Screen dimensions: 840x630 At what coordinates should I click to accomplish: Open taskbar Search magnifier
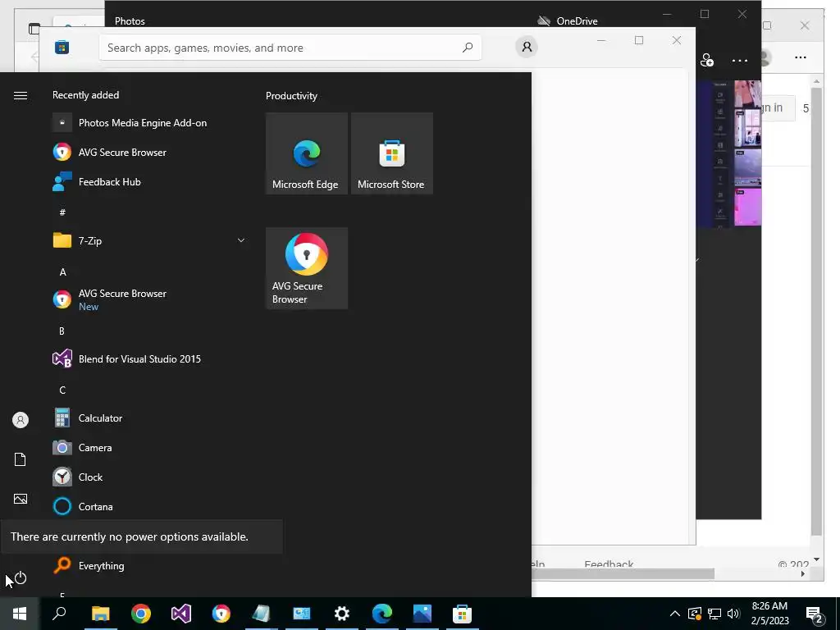[59, 614]
